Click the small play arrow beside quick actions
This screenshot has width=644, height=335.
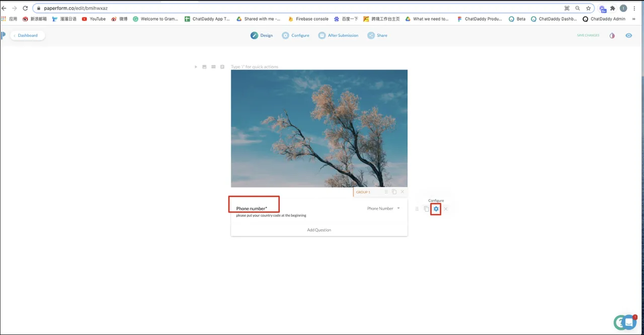pos(196,67)
